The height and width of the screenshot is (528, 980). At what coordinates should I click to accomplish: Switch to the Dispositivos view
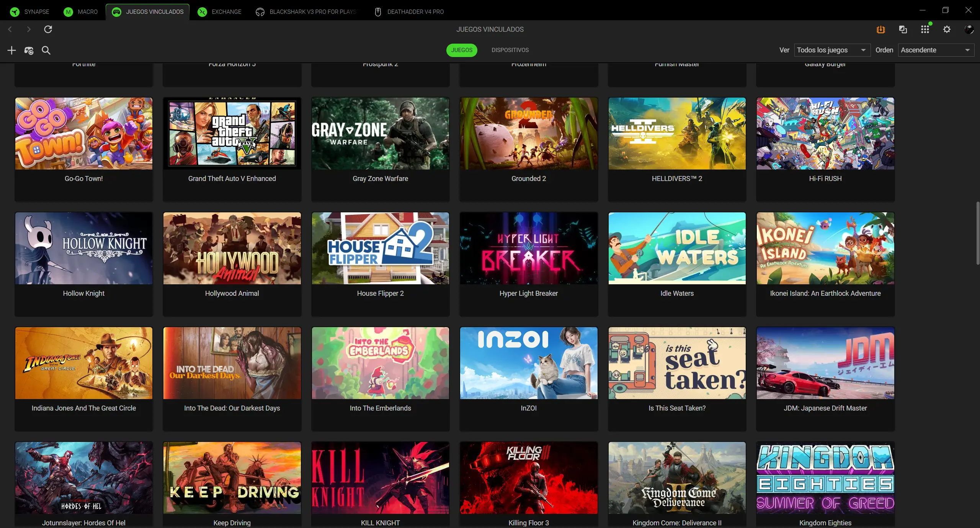click(x=510, y=50)
